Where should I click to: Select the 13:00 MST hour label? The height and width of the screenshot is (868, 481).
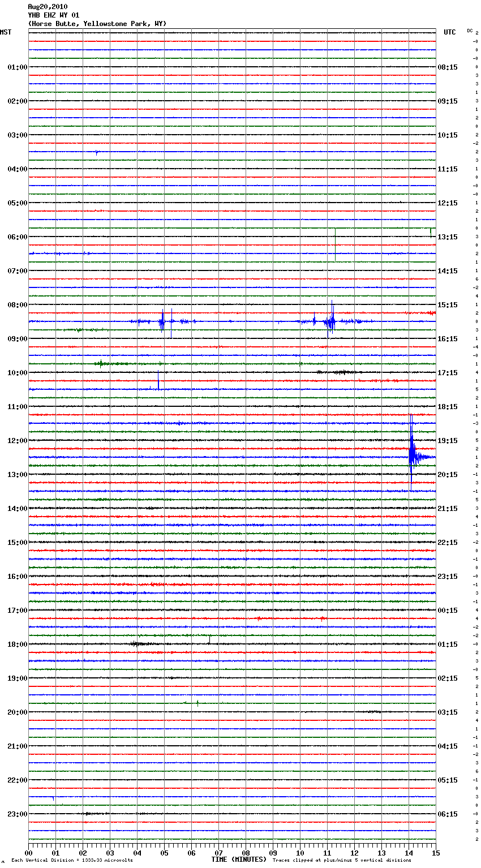click(18, 475)
